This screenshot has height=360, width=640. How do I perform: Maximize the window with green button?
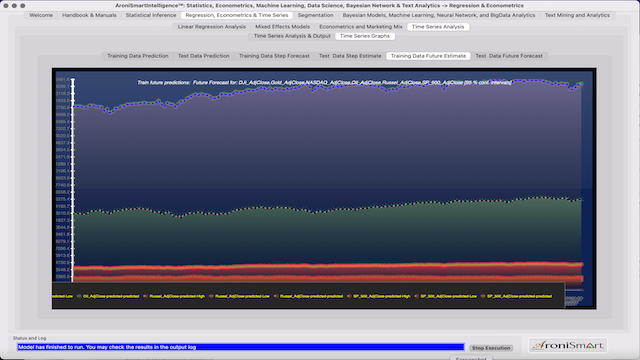23,6
